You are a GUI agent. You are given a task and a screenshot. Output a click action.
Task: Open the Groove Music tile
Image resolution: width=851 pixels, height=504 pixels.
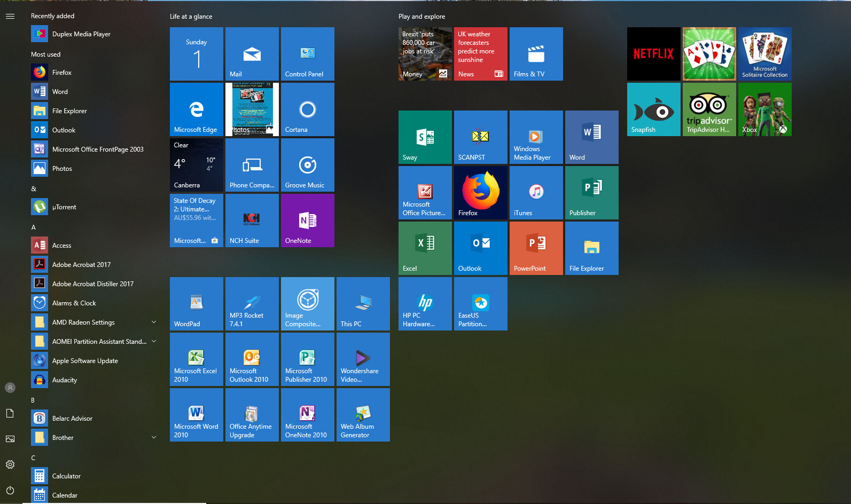pyautogui.click(x=307, y=165)
